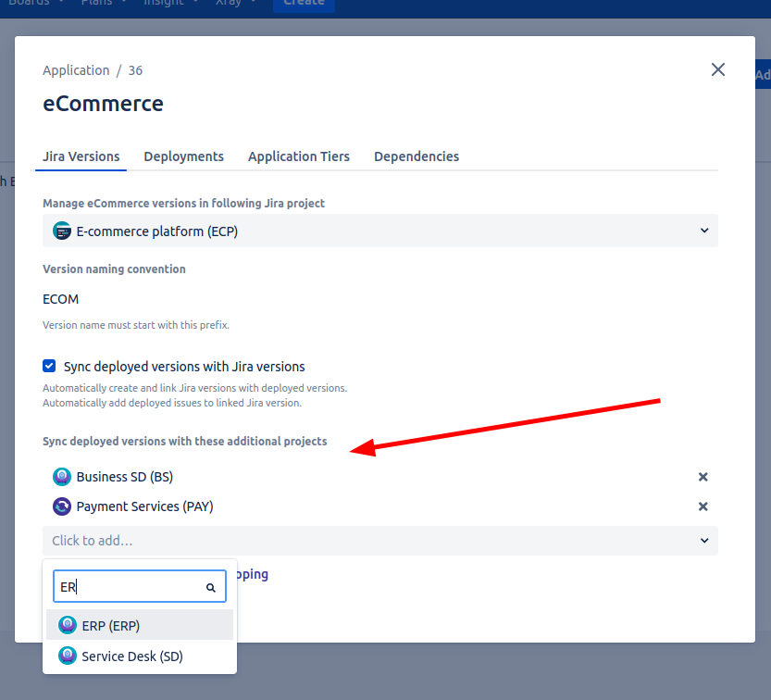Image resolution: width=771 pixels, height=700 pixels.
Task: Click the magnifier icon in the search box
Action: click(210, 588)
